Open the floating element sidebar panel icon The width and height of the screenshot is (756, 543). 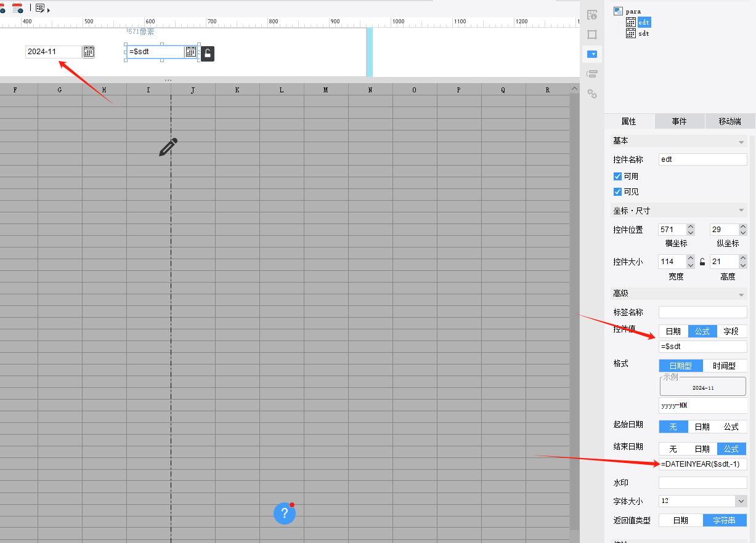click(592, 34)
